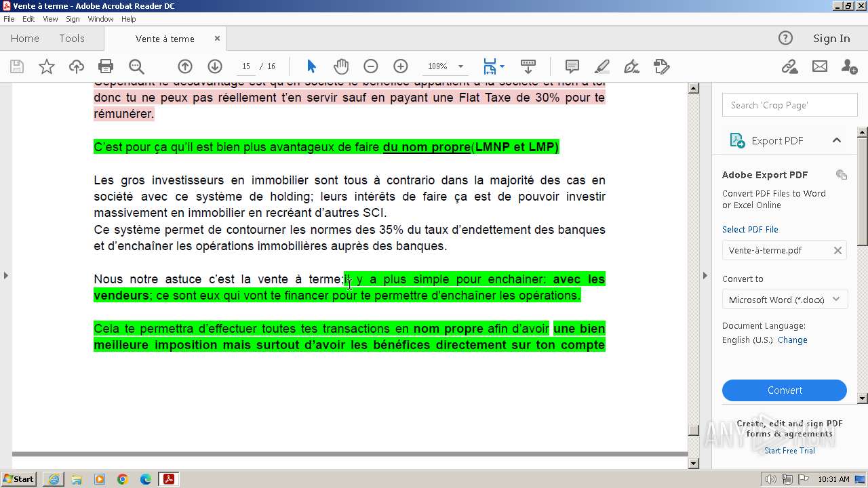Open the fit page options icon

tap(493, 66)
